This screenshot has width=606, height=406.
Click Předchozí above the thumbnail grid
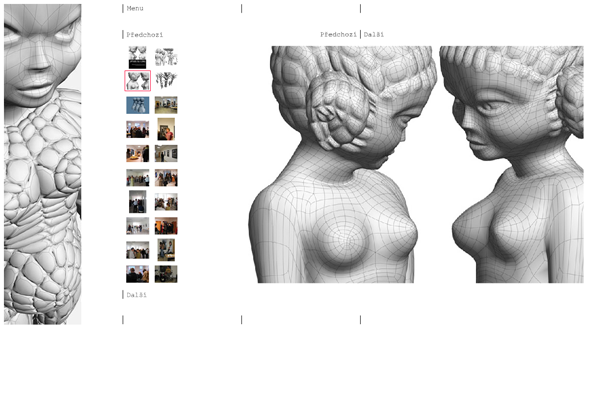pos(145,34)
